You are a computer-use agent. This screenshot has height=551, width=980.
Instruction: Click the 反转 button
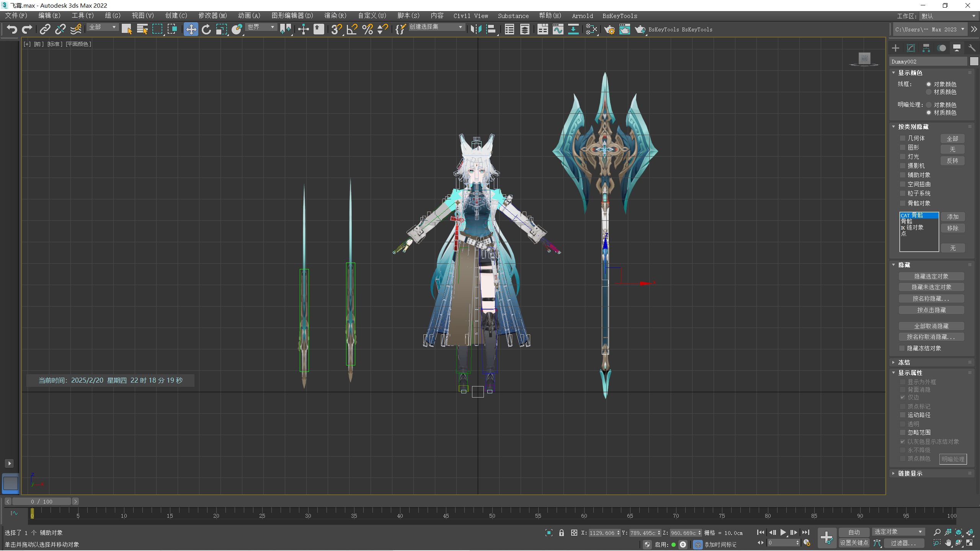952,161
